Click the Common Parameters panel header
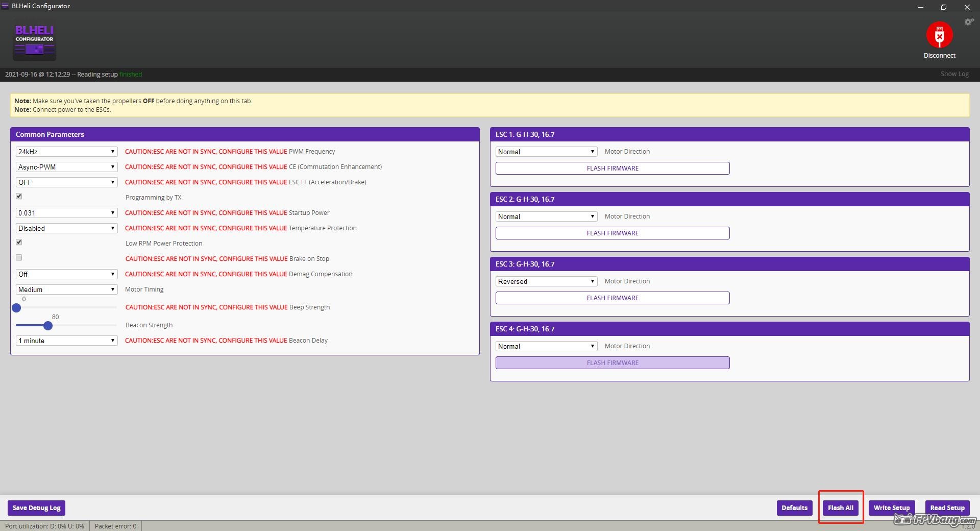Image resolution: width=980 pixels, height=531 pixels. (x=245, y=134)
